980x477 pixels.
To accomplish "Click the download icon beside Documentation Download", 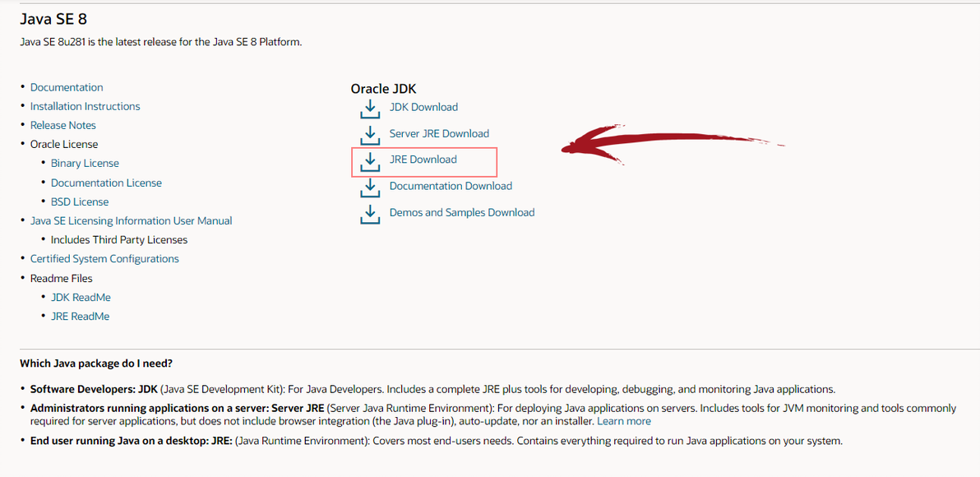I will tap(370, 187).
